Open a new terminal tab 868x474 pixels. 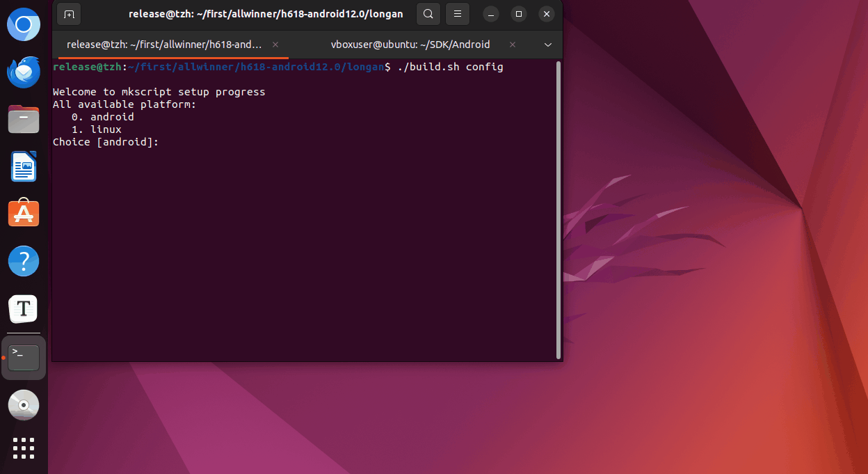[x=69, y=14]
